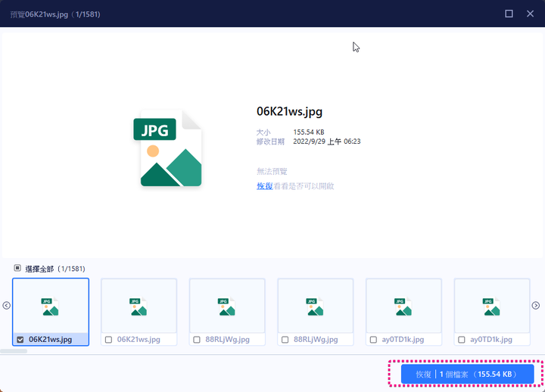This screenshot has height=392, width=545.
Task: Go to previous thumbnails with left arrow
Action: click(6, 306)
